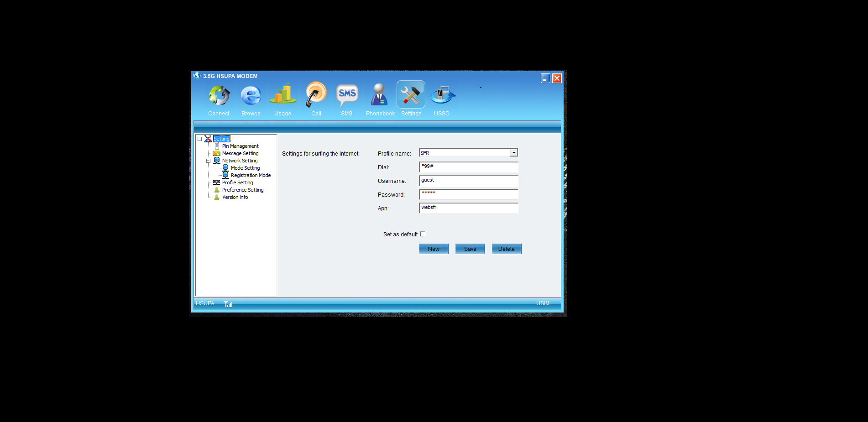The height and width of the screenshot is (422, 868).
Task: Collapse the Network Setting tree node
Action: click(x=208, y=161)
